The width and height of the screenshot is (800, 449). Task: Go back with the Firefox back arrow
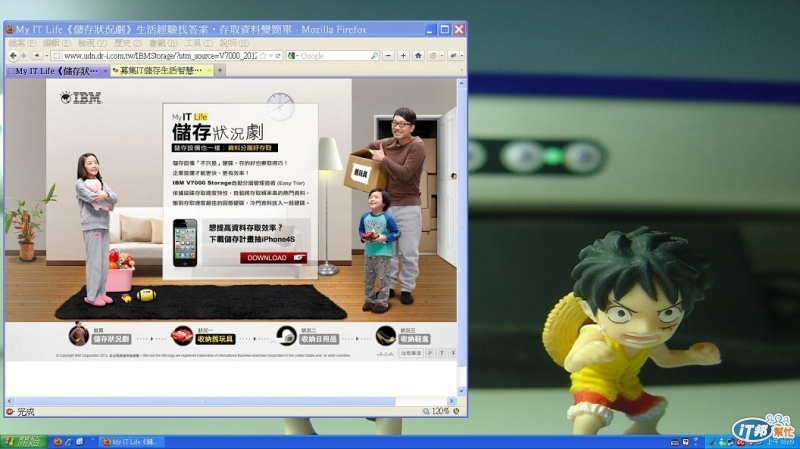pos(13,56)
